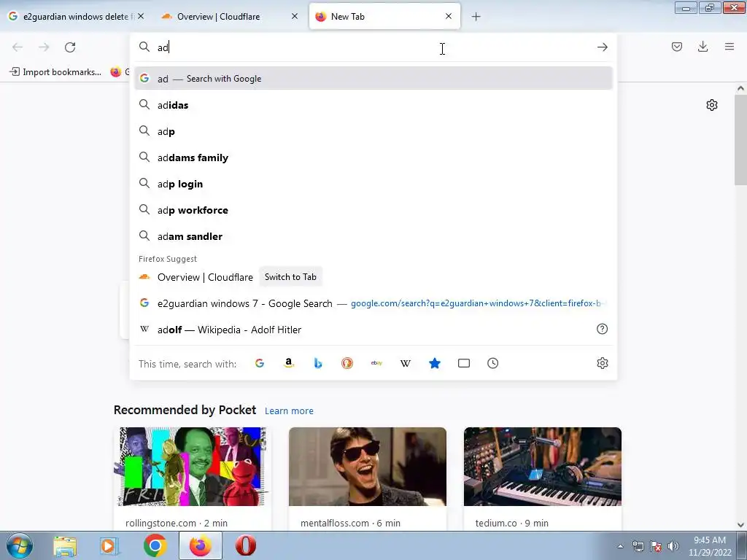Open search settings gear in dropdown

602,363
